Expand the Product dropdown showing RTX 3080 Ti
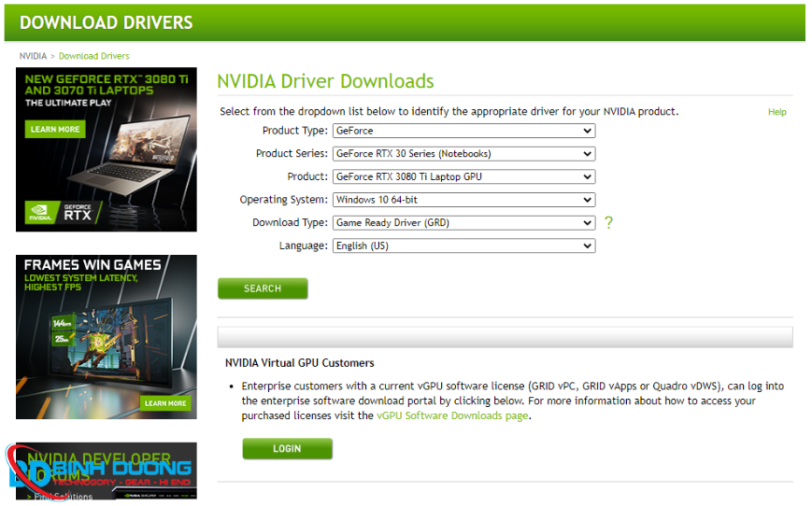This screenshot has height=506, width=812. point(464,177)
